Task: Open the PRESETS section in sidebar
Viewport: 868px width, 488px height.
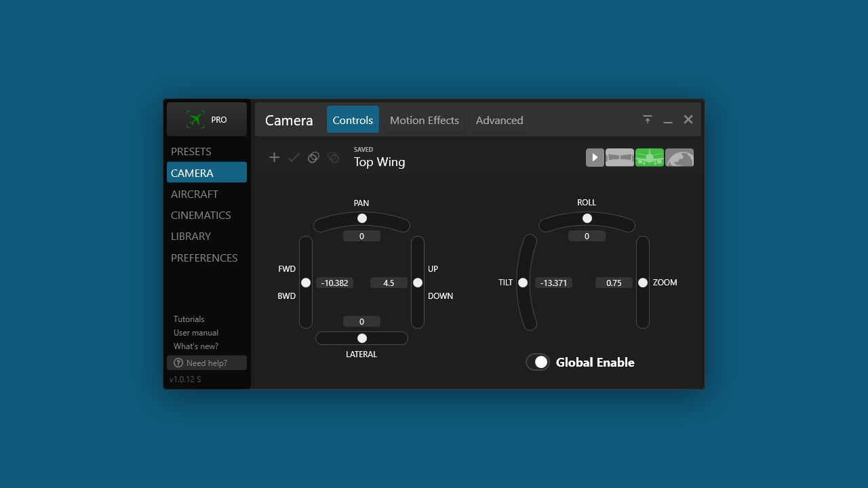Action: [x=191, y=151]
